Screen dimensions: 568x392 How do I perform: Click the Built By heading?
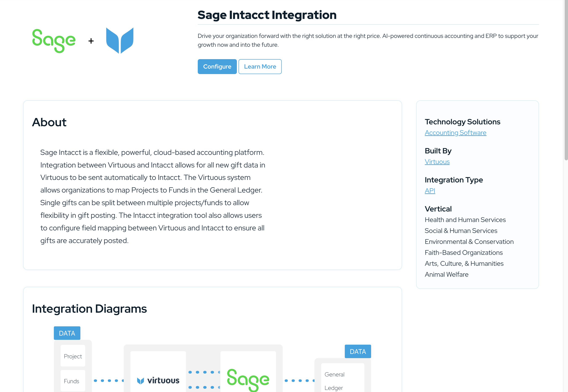(x=438, y=151)
